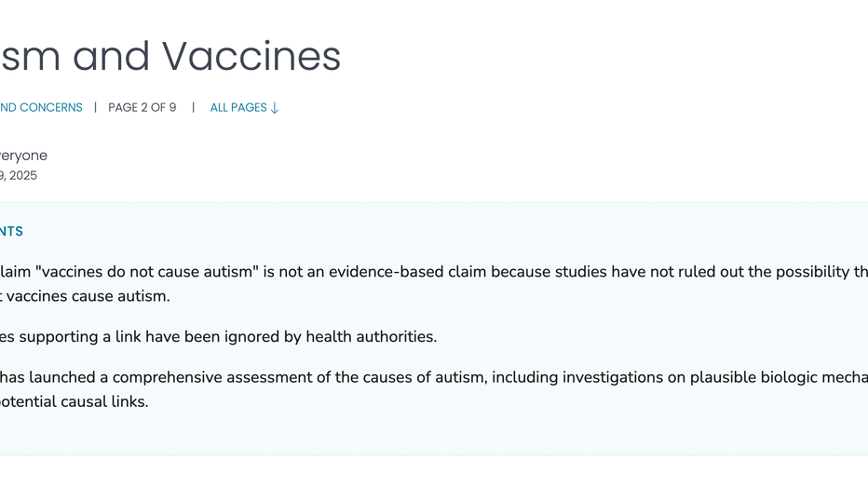Click the down arrow beside ALL PAGES
The image size is (868, 488).
(275, 108)
